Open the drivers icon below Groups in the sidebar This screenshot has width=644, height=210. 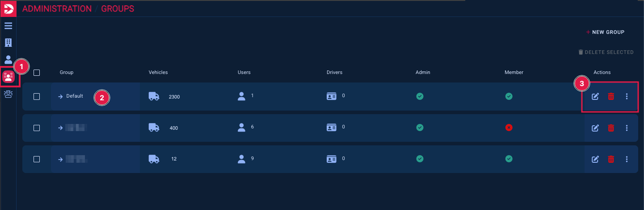click(x=8, y=94)
